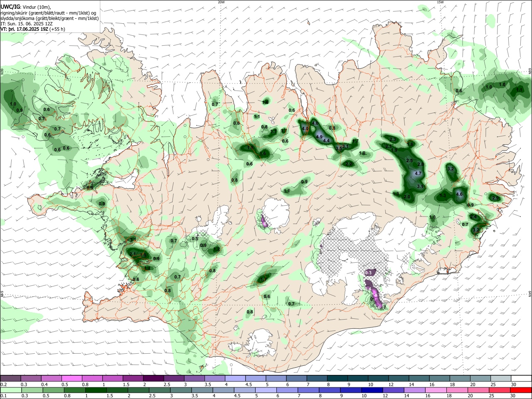This screenshot has height=399, width=532.
Task: Select the red-pink swatch between 25 and 30 in the lower row
Action: [x=500, y=390]
